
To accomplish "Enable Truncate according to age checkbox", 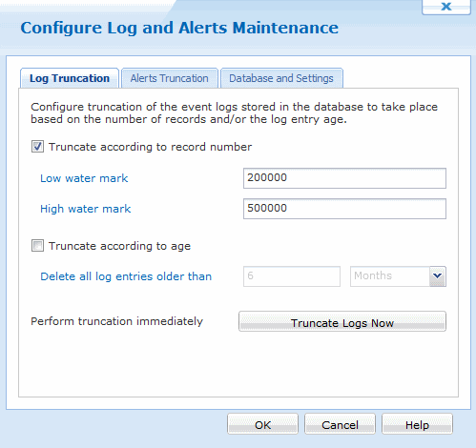I will [37, 246].
